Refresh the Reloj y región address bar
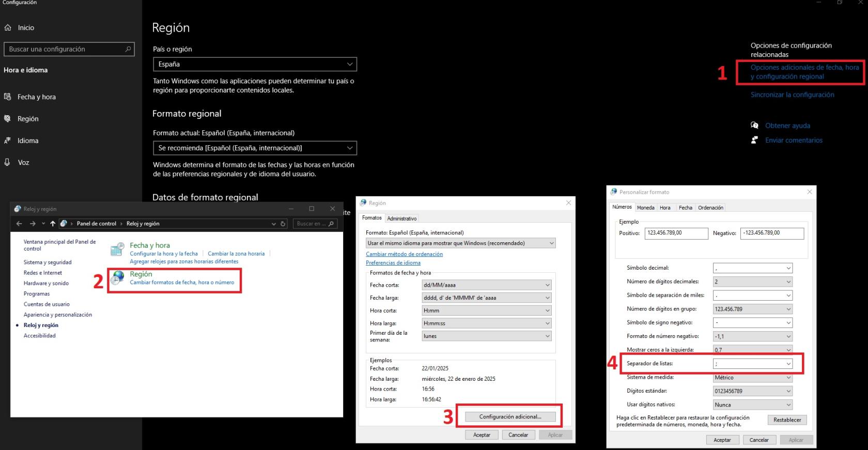868x450 pixels. [283, 224]
